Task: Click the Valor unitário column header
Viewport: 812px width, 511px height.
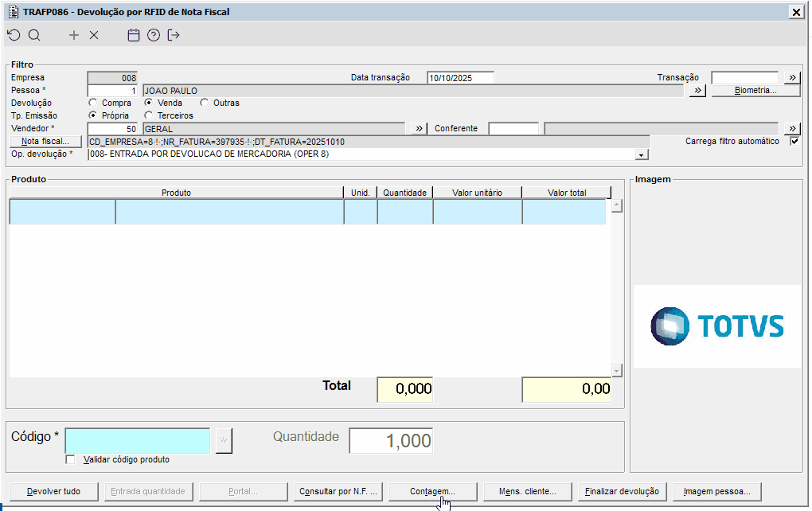Action: point(477,193)
